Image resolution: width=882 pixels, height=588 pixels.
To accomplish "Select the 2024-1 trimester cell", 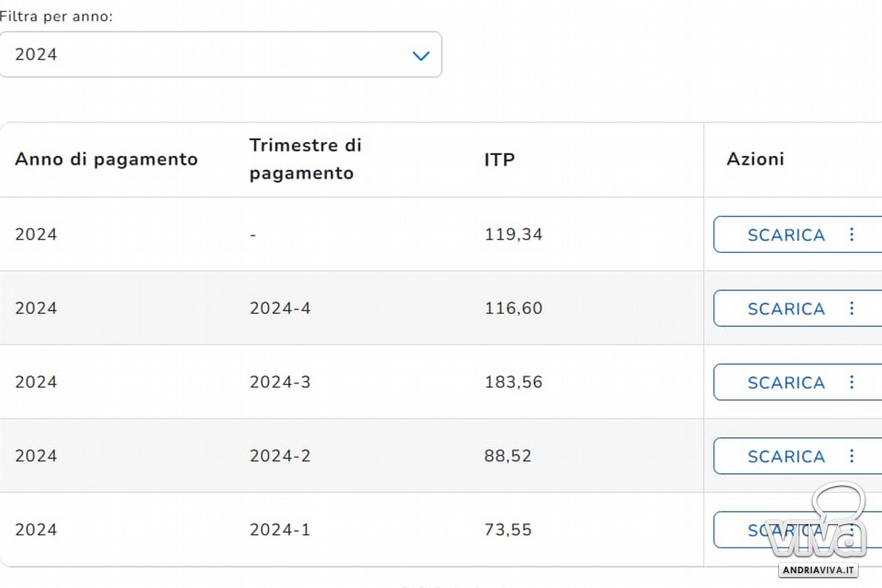I will (280, 529).
